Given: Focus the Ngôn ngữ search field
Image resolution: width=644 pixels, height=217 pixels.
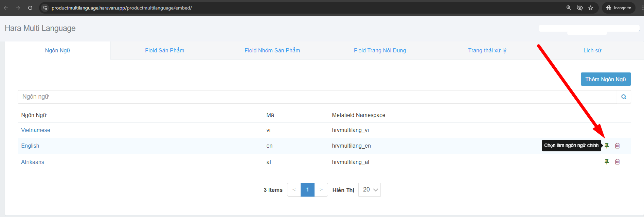Looking at the screenshot, I should tap(317, 97).
